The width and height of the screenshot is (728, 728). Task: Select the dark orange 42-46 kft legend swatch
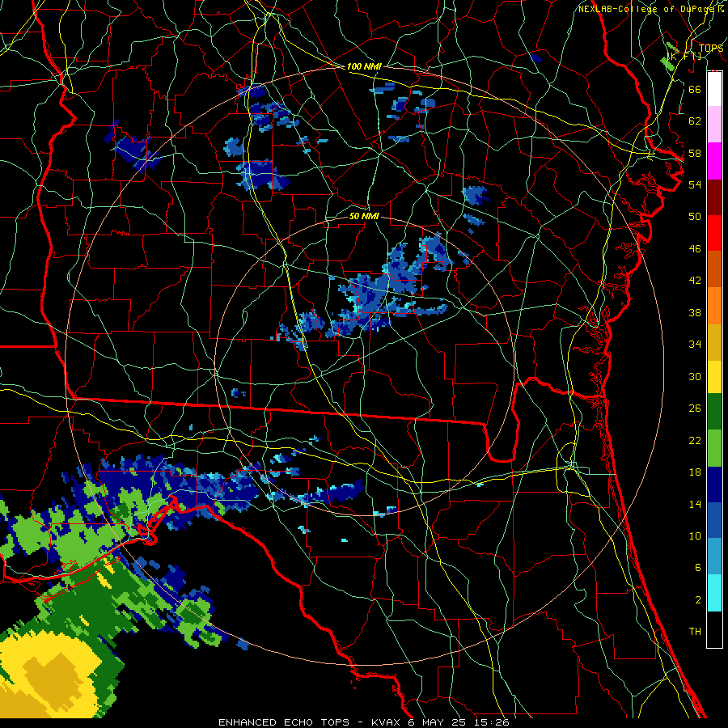(x=714, y=269)
